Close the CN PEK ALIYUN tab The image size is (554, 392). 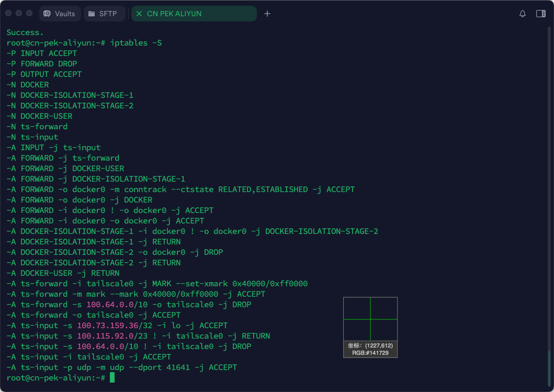(139, 14)
